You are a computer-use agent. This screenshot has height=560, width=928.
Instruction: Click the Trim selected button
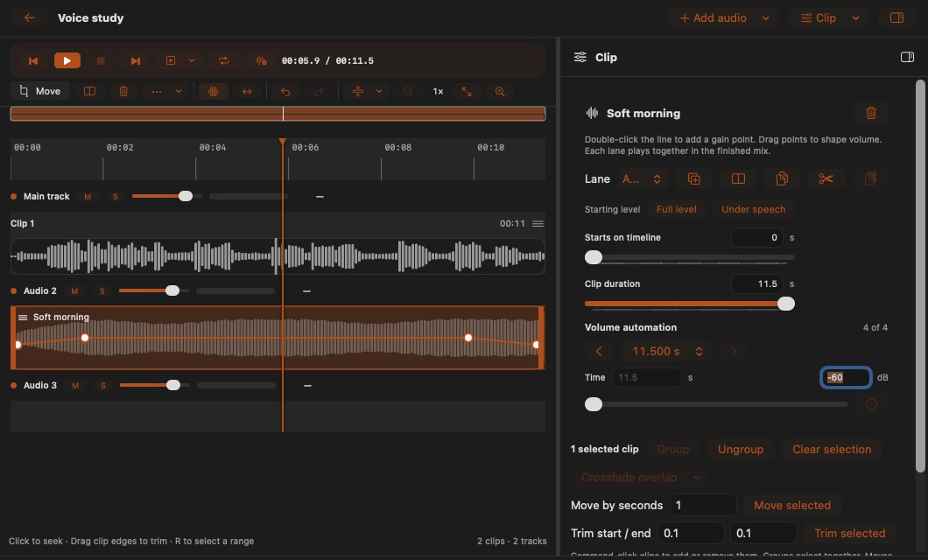tap(849, 534)
